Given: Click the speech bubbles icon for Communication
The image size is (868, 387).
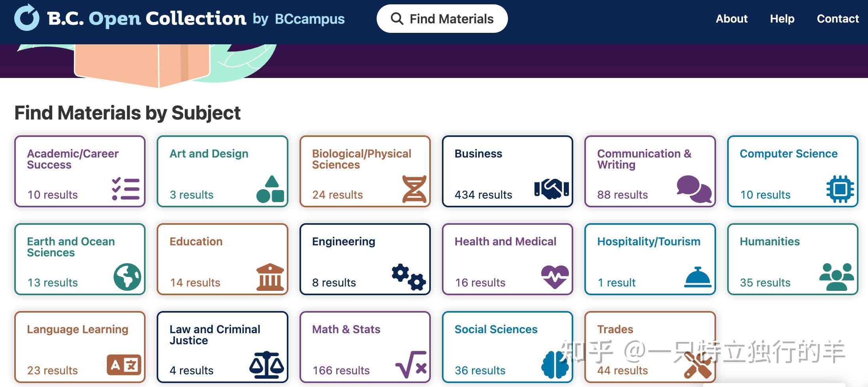Looking at the screenshot, I should point(694,189).
